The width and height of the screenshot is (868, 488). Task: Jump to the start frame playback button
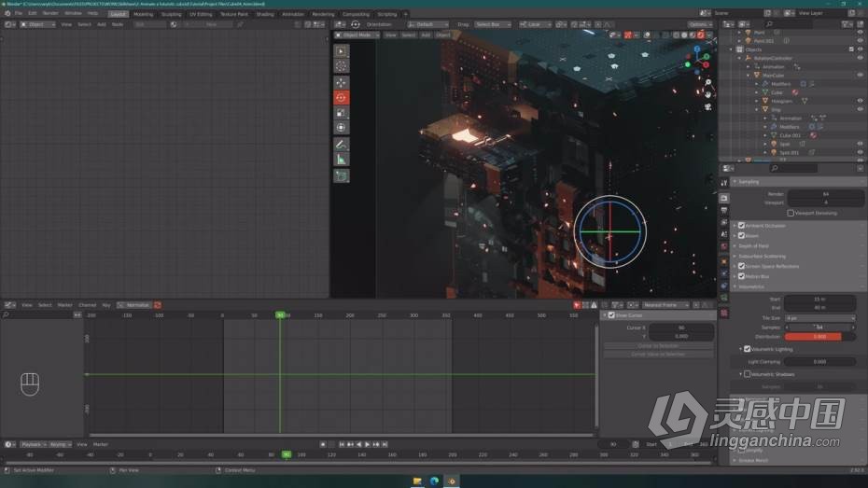coord(342,444)
